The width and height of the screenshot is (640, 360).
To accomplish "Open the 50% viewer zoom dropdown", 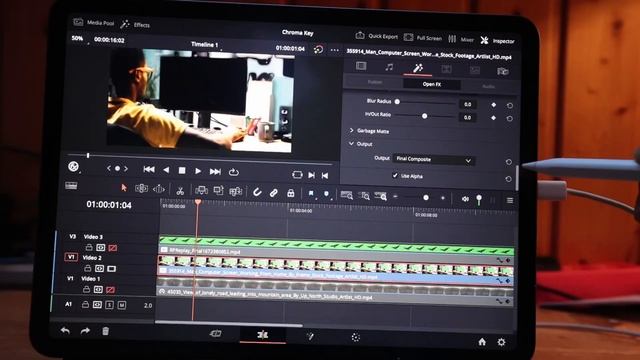I will (78, 38).
